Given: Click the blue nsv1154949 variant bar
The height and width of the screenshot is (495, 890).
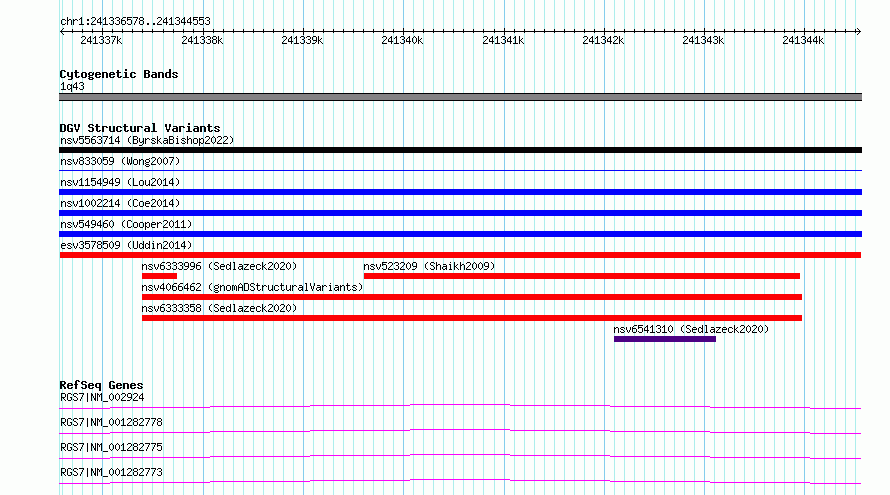Looking at the screenshot, I should click(460, 192).
